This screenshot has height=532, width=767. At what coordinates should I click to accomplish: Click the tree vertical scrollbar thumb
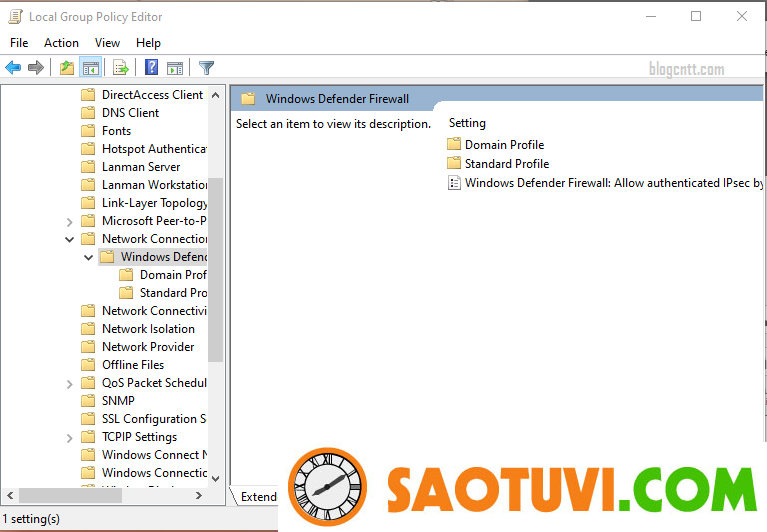click(x=215, y=270)
